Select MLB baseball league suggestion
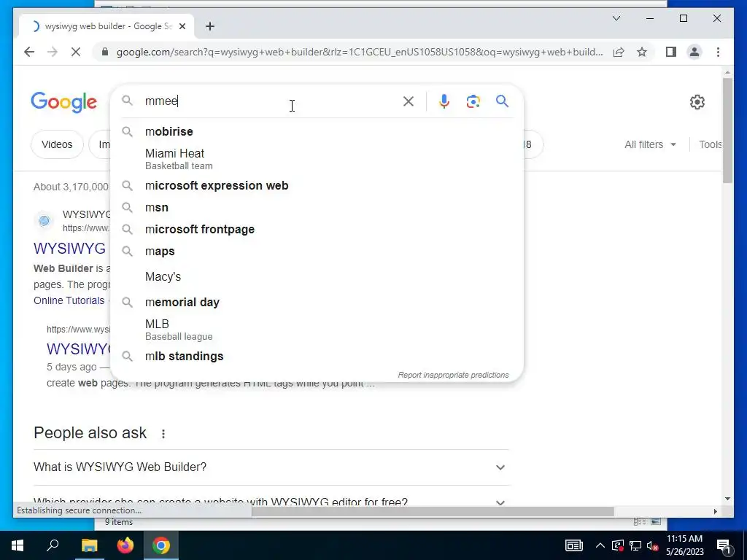Image resolution: width=747 pixels, height=560 pixels. [317, 330]
